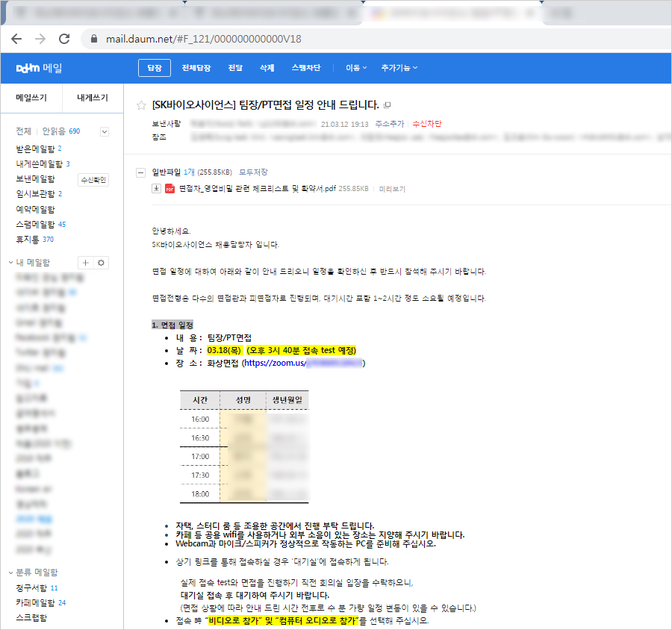Choose 전체답장 reply all
The height and width of the screenshot is (630, 672).
pos(196,68)
